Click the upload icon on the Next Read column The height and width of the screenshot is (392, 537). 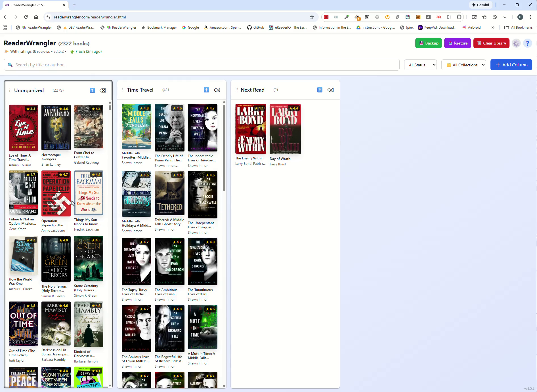(320, 90)
